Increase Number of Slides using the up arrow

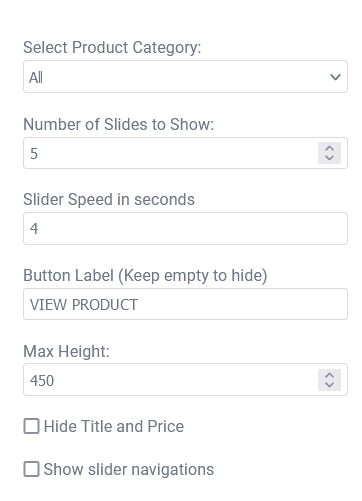pyautogui.click(x=329, y=148)
